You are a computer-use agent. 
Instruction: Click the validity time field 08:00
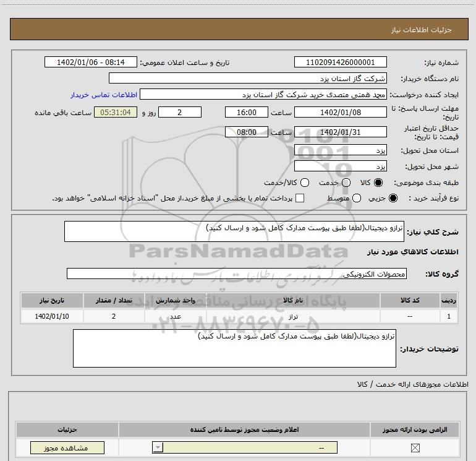coord(247,132)
